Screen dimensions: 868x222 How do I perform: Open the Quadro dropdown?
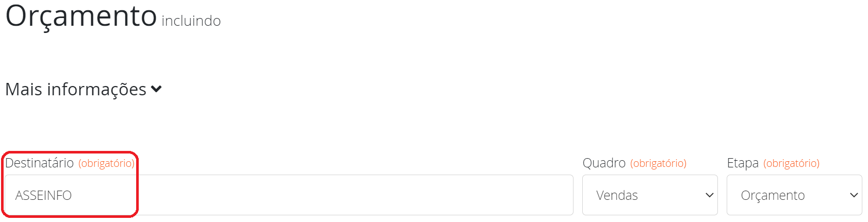click(x=649, y=195)
